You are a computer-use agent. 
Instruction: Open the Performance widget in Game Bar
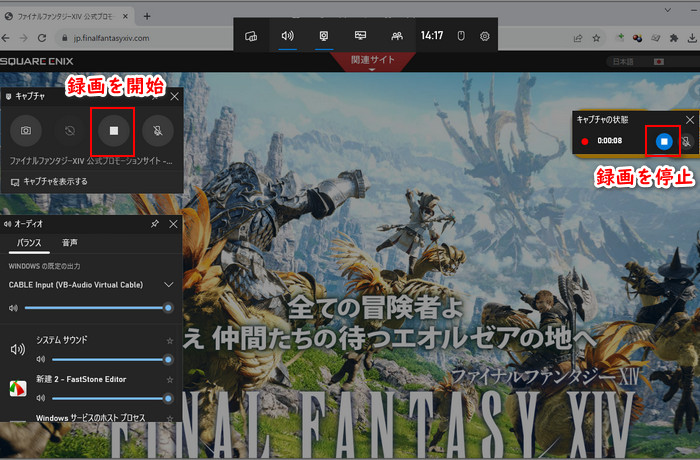[x=360, y=35]
